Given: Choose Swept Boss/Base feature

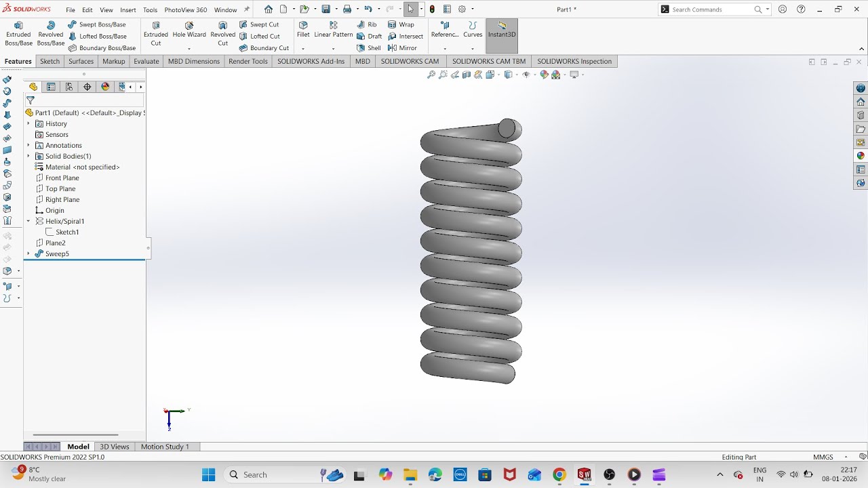Looking at the screenshot, I should click(97, 24).
